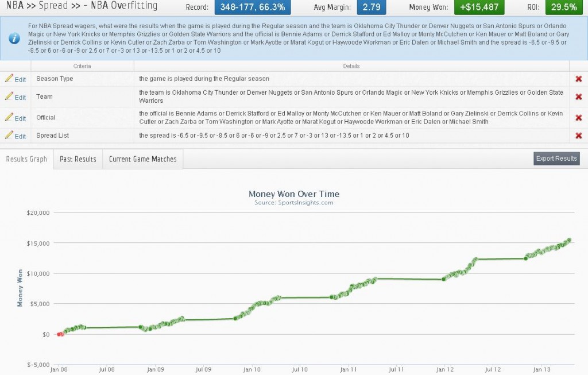Click the Export Results button
The width and height of the screenshot is (588, 375).
pos(556,158)
